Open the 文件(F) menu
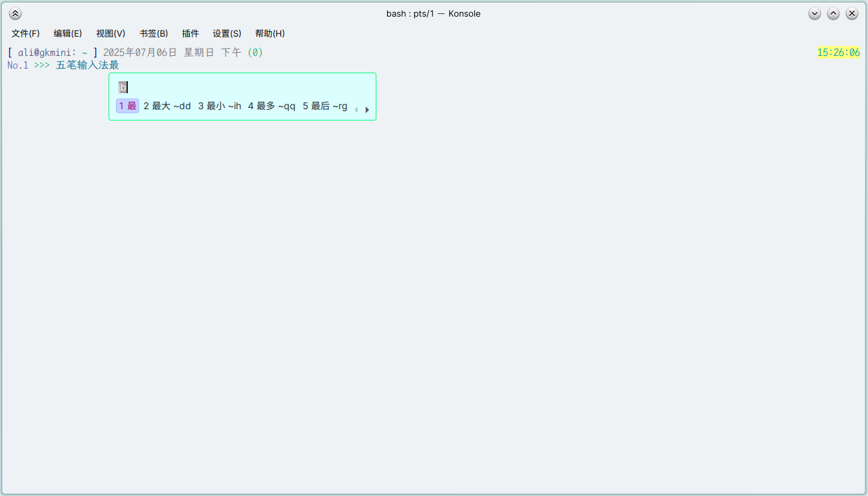 (x=25, y=33)
